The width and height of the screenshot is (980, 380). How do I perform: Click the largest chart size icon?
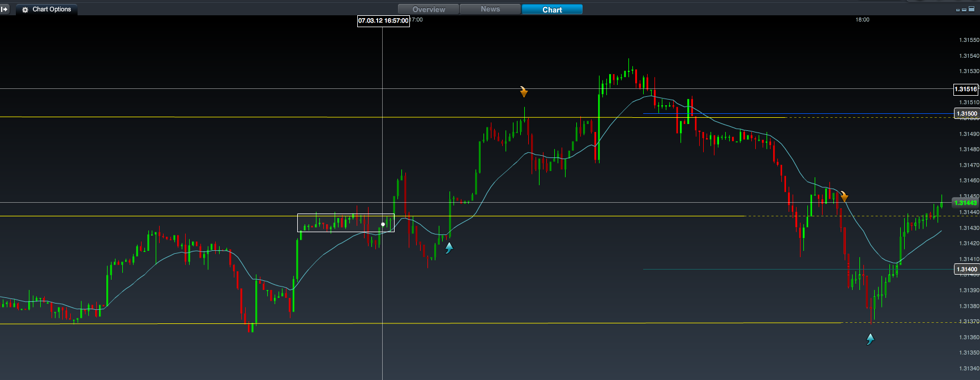click(972, 9)
